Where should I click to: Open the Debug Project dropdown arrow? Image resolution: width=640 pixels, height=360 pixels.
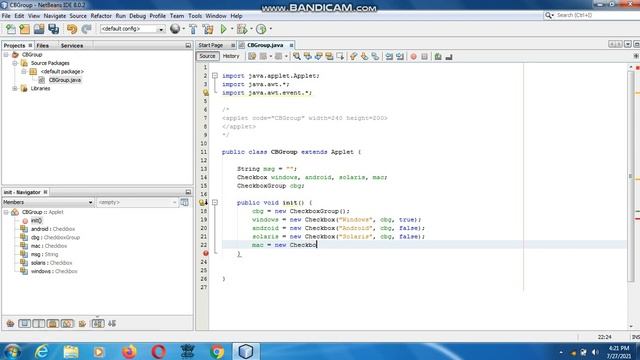coord(251,29)
